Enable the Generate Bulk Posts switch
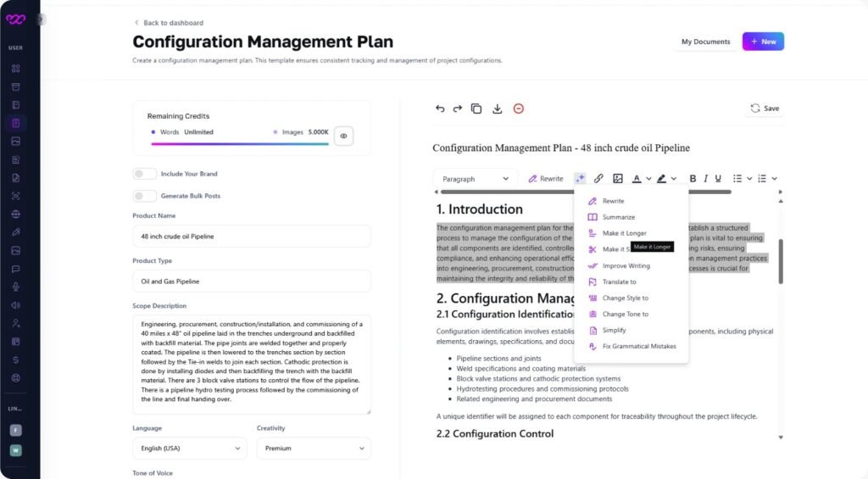This screenshot has height=479, width=868. tap(144, 196)
